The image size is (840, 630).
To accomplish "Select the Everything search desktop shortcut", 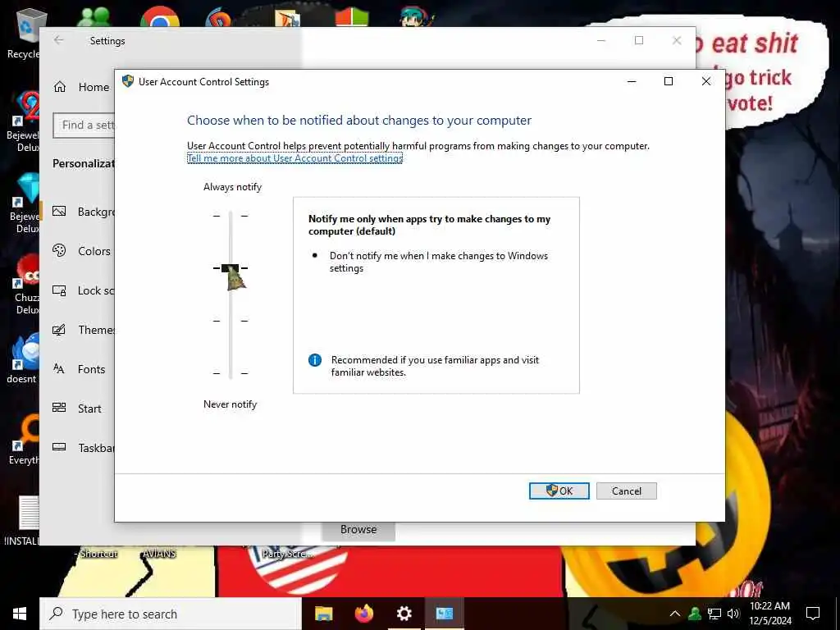I will coord(24,440).
